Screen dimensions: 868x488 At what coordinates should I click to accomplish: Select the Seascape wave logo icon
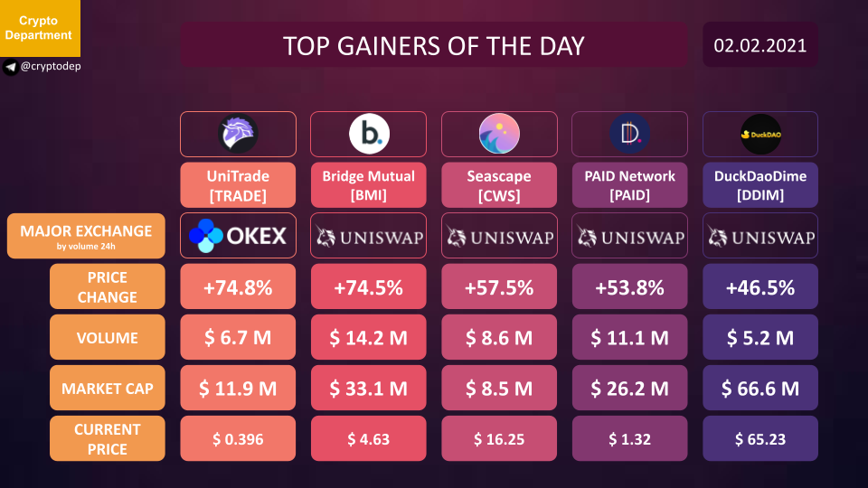499,134
